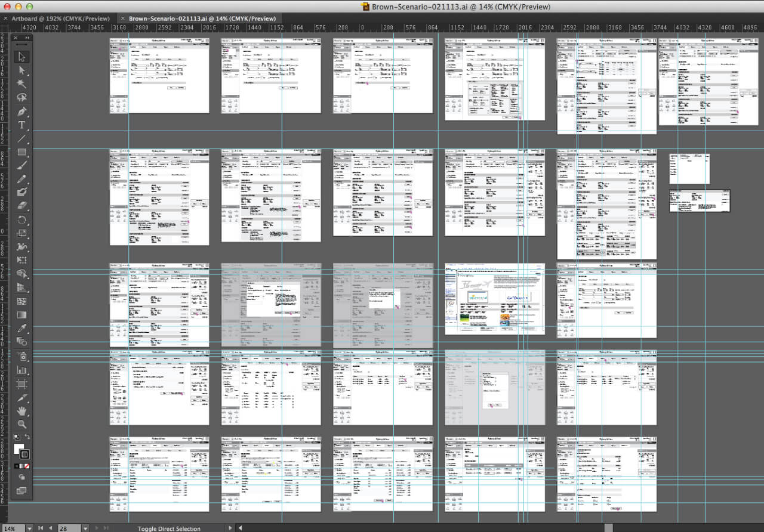Swap fill and stroke colors
The height and width of the screenshot is (532, 764).
27,437
